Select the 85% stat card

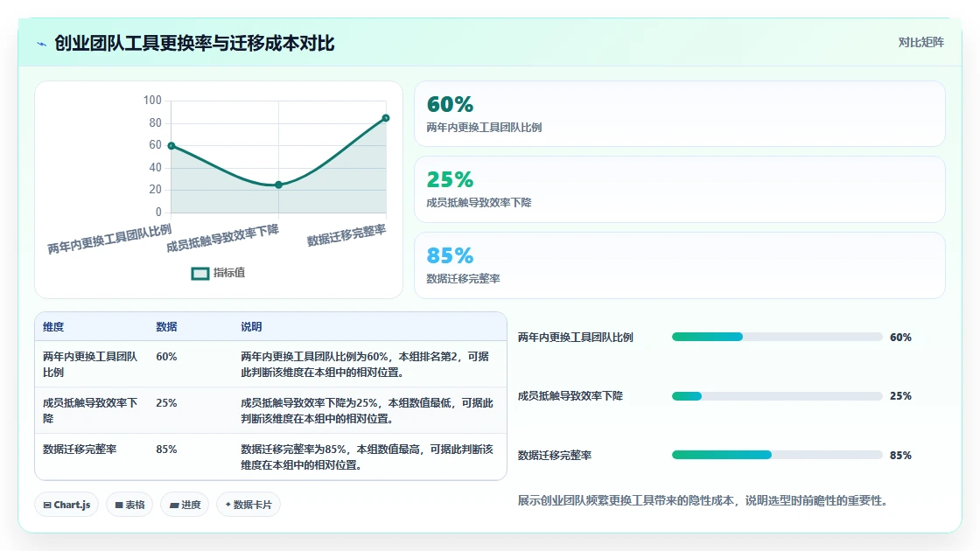(x=679, y=266)
